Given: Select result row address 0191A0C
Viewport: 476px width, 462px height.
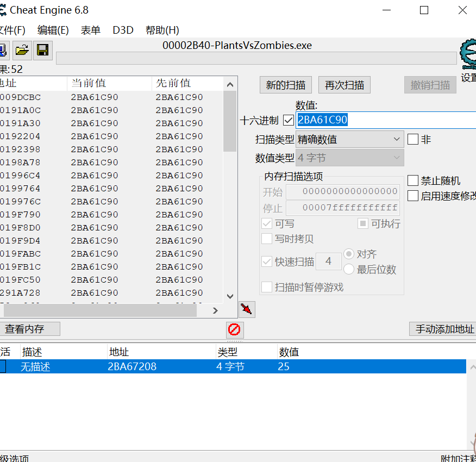Looking at the screenshot, I should click(111, 110).
